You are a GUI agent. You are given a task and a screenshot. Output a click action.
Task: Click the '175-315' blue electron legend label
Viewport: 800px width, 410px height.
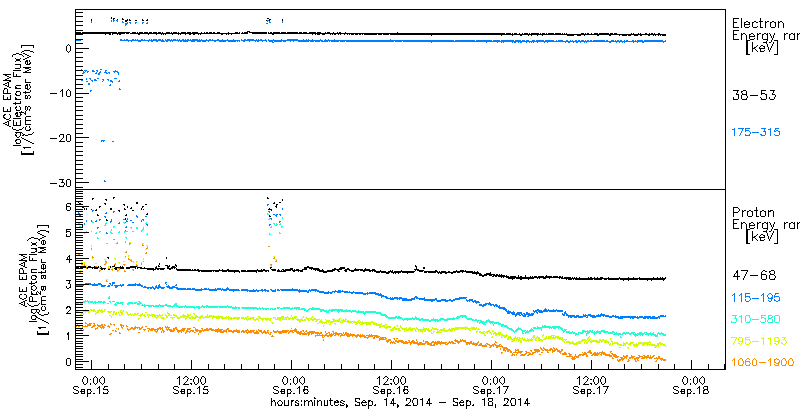pos(756,133)
